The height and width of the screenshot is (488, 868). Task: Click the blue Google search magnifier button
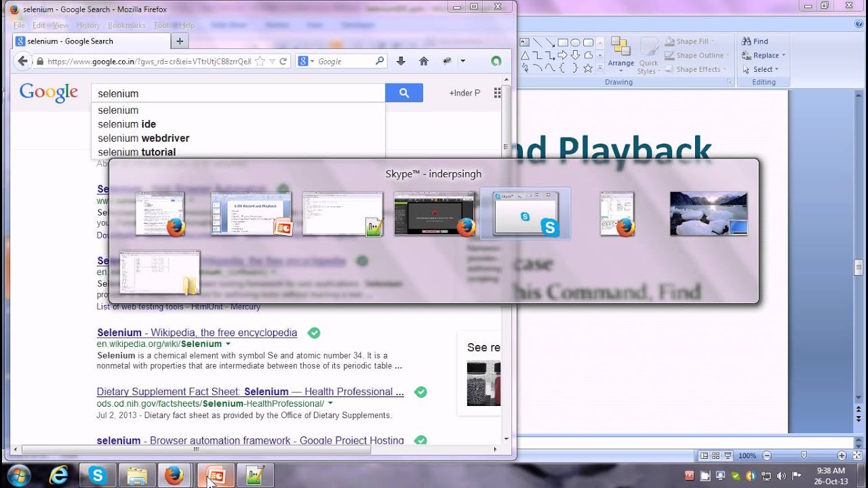404,93
